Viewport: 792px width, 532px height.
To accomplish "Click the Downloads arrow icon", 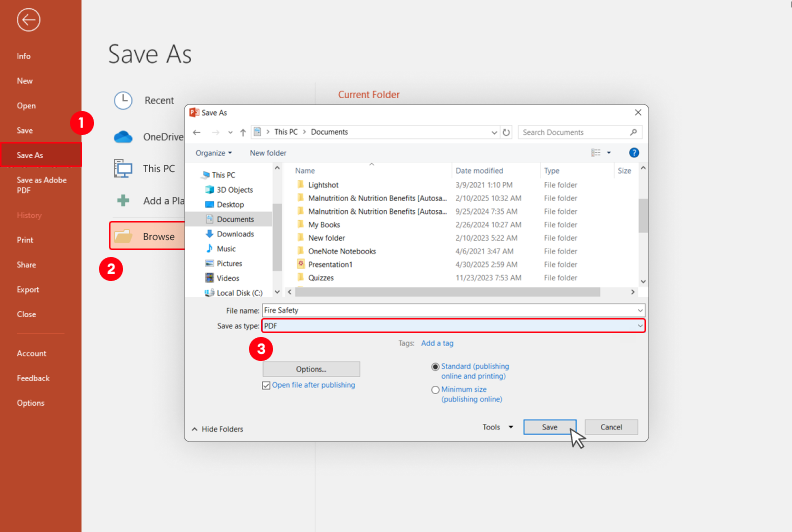I will pyautogui.click(x=209, y=234).
